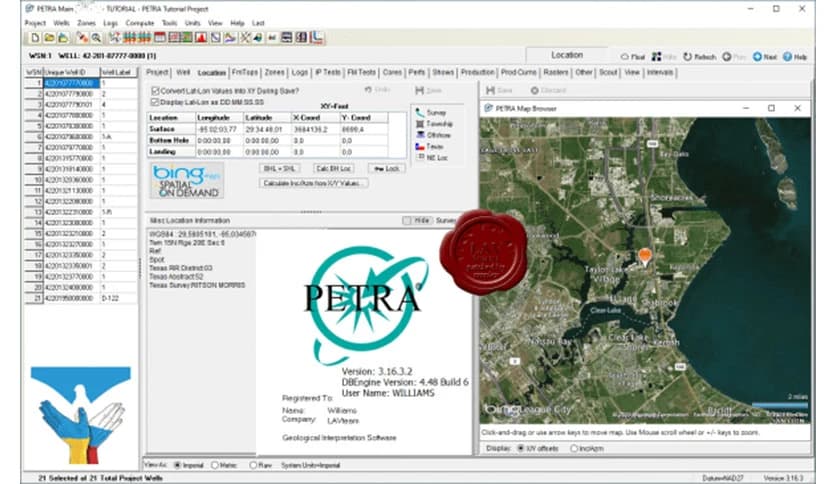Click the axes chart icon at toolbar end
The height and width of the screenshot is (484, 836).
[x=317, y=37]
